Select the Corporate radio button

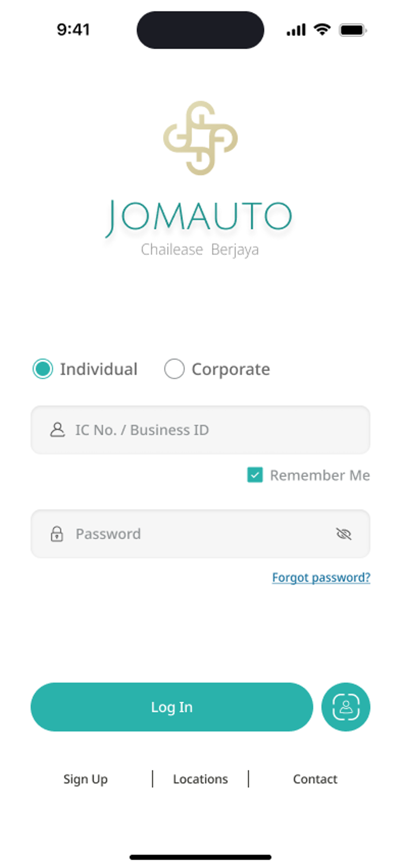[x=174, y=369]
